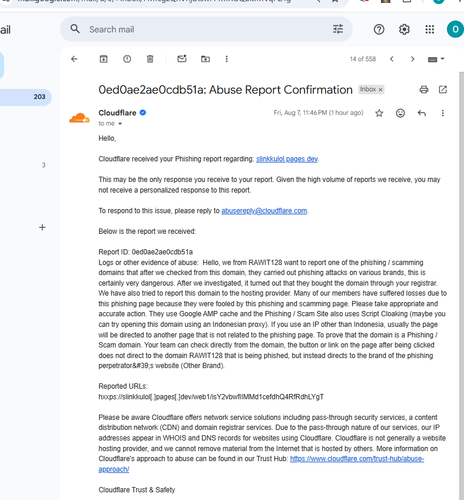Click the 'Report ID: 0ed0ae2ae0cdb51a' line
Image resolution: width=464 pixels, height=500 pixels.
click(146, 252)
